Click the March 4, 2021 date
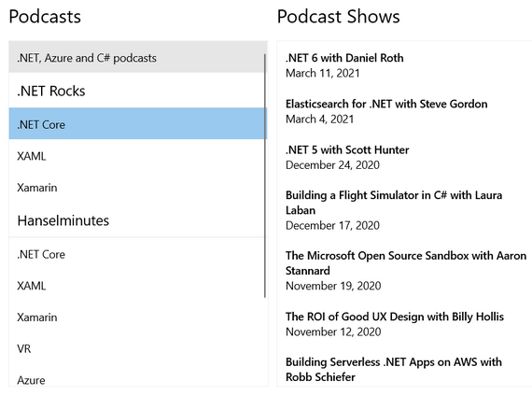The width and height of the screenshot is (532, 395). pyautogui.click(x=319, y=120)
